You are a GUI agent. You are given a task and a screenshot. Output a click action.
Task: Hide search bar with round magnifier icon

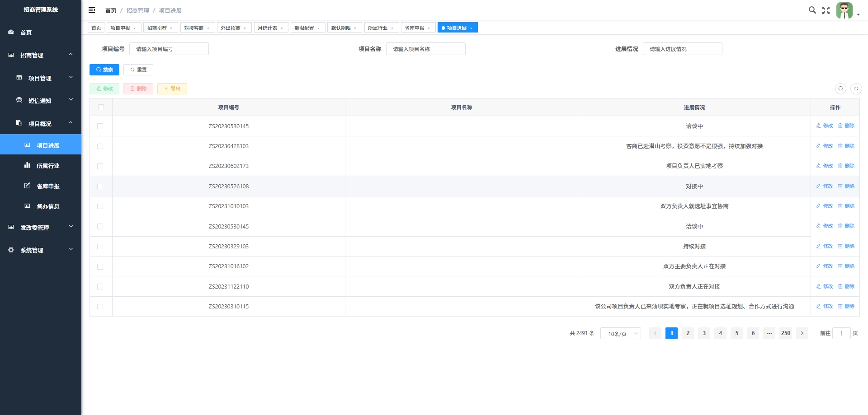[840, 89]
